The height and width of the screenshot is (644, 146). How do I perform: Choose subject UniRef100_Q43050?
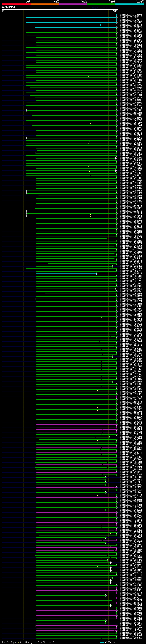(x=131, y=67)
